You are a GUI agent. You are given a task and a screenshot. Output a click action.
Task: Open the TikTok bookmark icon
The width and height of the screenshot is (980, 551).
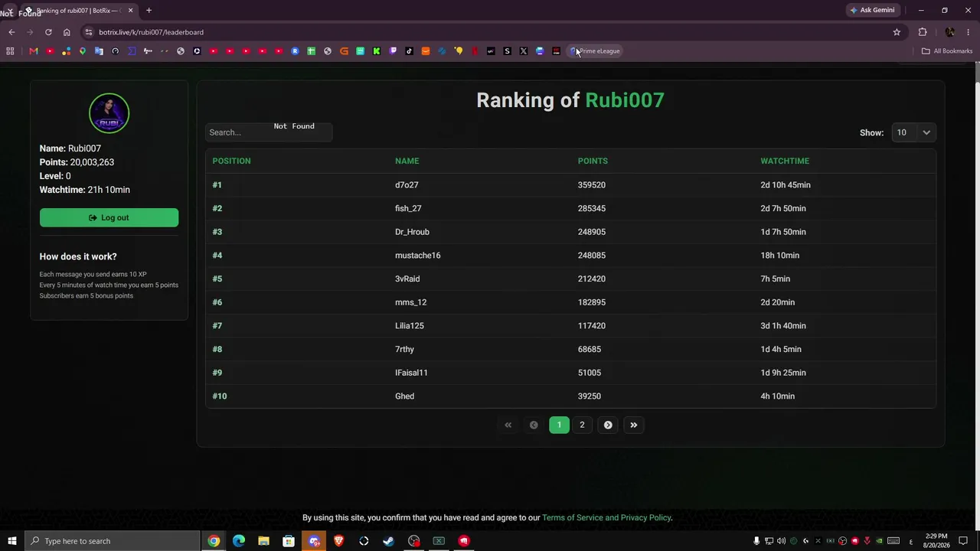pyautogui.click(x=409, y=51)
